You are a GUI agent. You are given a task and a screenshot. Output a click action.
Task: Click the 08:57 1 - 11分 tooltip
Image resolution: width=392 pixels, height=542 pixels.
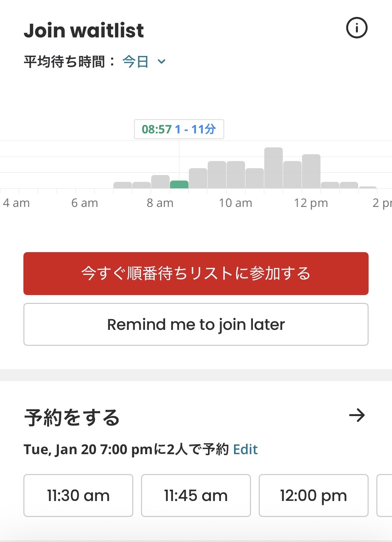point(179,129)
